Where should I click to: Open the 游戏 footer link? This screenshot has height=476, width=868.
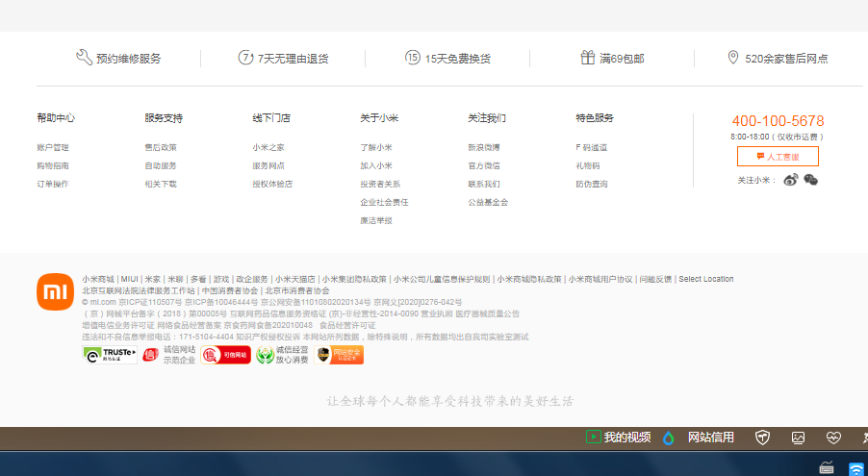tap(221, 279)
